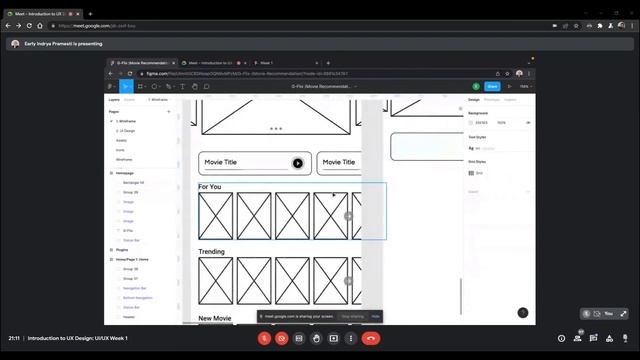640x360 pixels.
Task: Reload the outer Chrome page
Action: point(29,26)
